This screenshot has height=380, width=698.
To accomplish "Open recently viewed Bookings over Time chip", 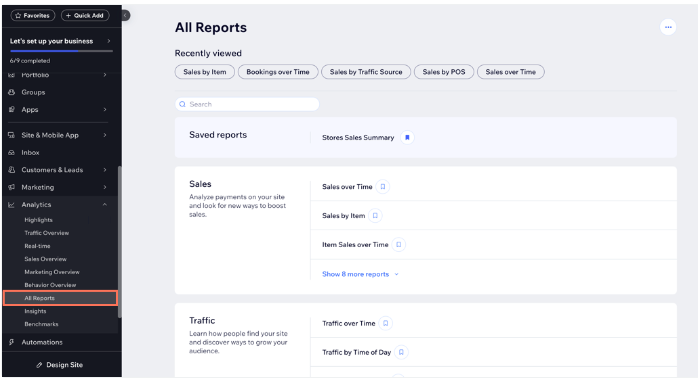I will [278, 72].
